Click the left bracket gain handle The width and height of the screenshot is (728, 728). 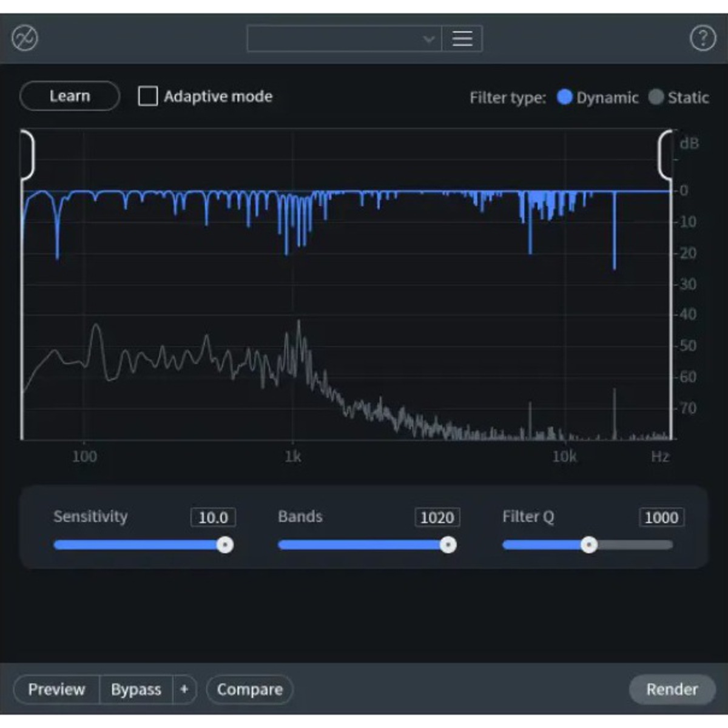[28, 155]
